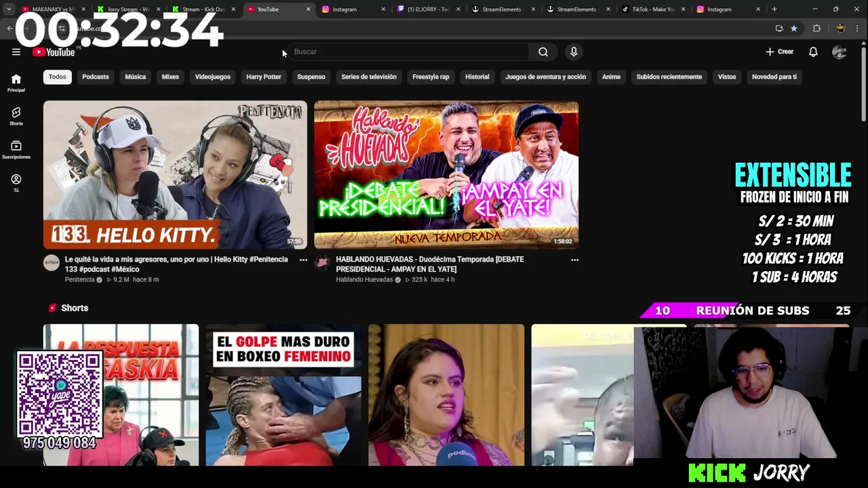Select the Vistos filter chip
868x488 pixels.
click(727, 77)
